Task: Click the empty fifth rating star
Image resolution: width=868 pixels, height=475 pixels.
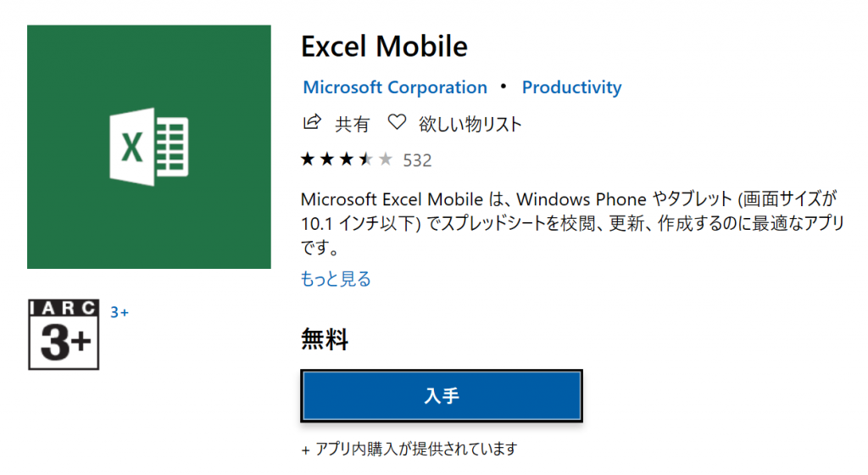Action: pos(386,160)
